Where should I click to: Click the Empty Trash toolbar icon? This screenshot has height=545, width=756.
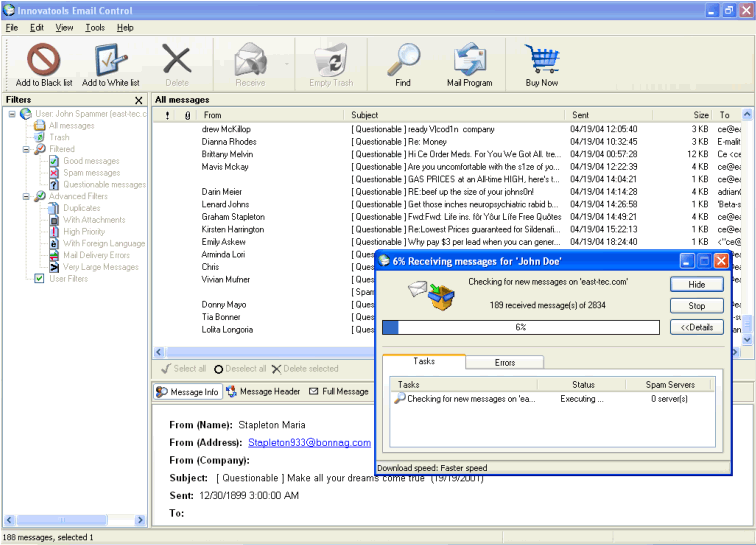click(331, 59)
